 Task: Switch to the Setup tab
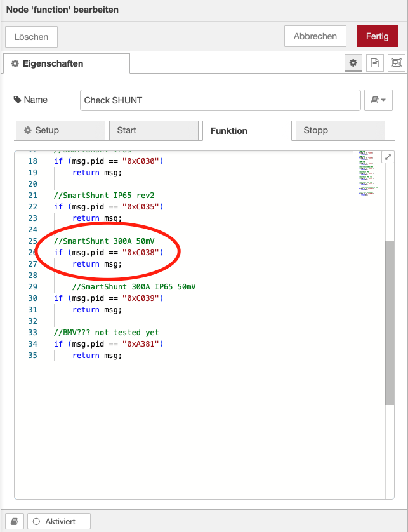point(60,130)
